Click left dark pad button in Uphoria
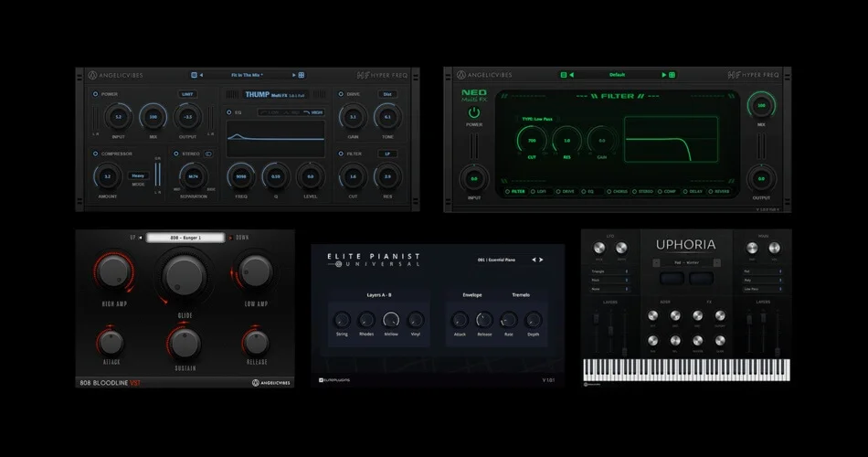 672,278
